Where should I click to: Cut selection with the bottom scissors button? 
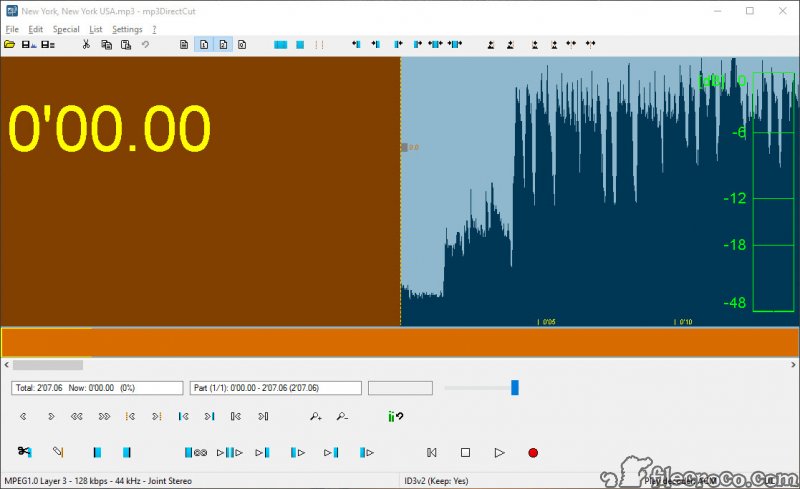(24, 451)
